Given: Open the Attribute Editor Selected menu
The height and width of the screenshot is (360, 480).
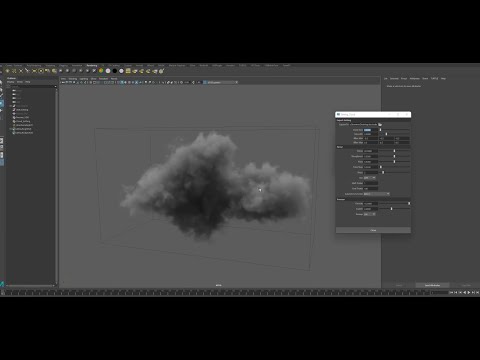Looking at the screenshot, I should [x=394, y=78].
